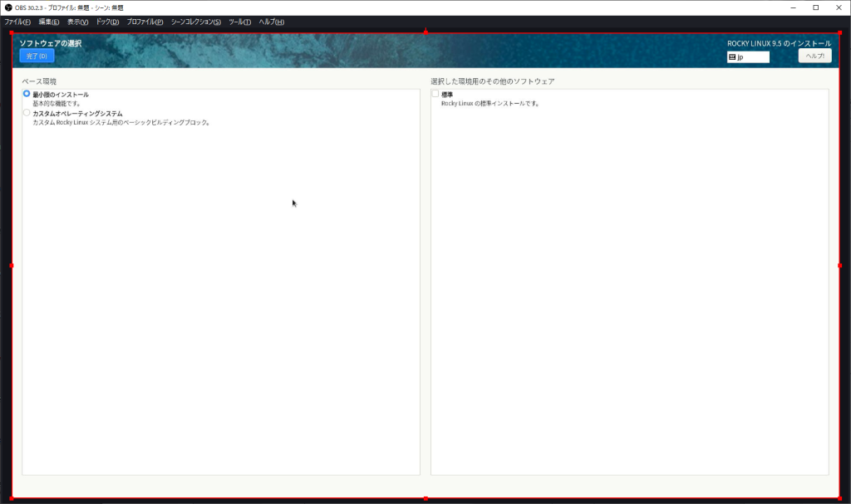Viewport: 851px width, 504px height.
Task: Maximize the OBS window
Action: point(815,7)
